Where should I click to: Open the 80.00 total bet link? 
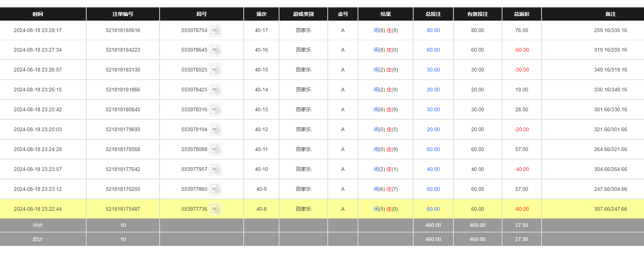tap(433, 31)
